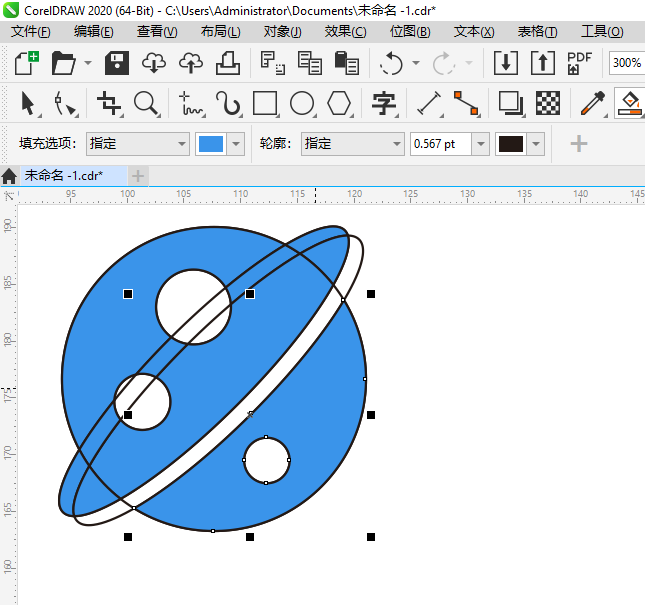Select the Eyedropper tool
Image resolution: width=645 pixels, height=605 pixels.
(593, 104)
